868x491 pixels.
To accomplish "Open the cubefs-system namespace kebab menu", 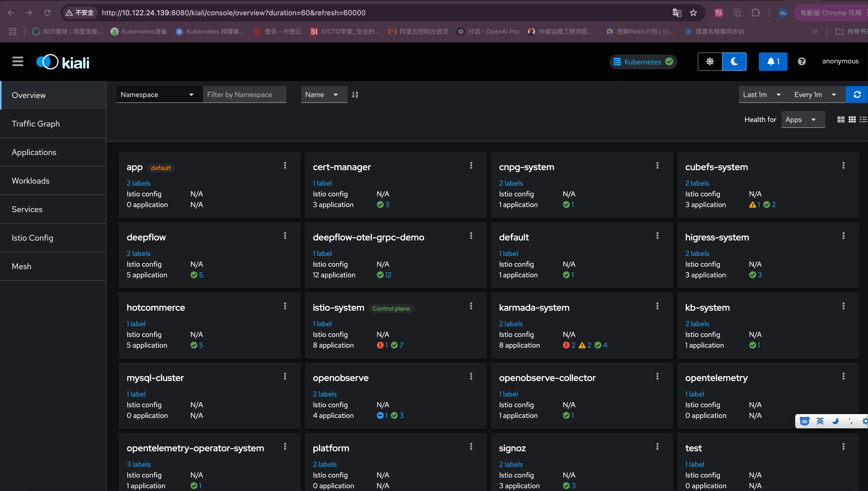I will tap(843, 165).
